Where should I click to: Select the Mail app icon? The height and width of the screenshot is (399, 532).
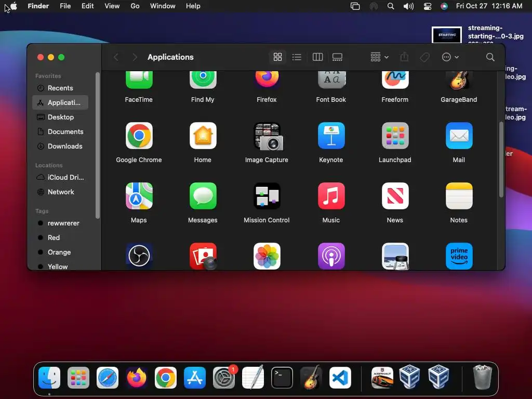pyautogui.click(x=459, y=136)
